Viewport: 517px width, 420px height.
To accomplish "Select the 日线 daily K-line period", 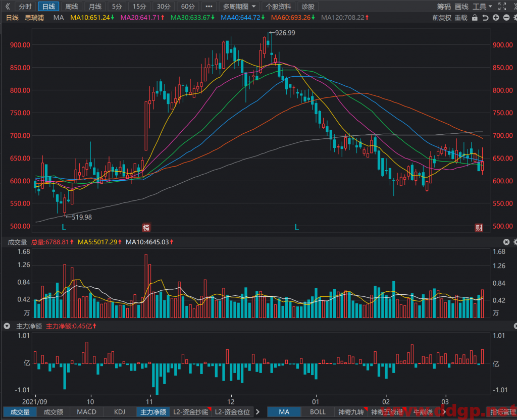I will [48, 6].
